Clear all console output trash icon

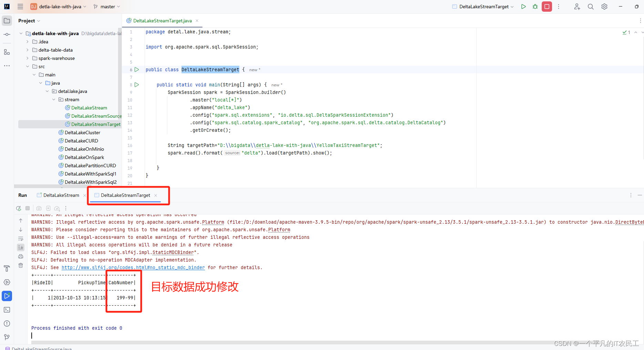tap(21, 265)
